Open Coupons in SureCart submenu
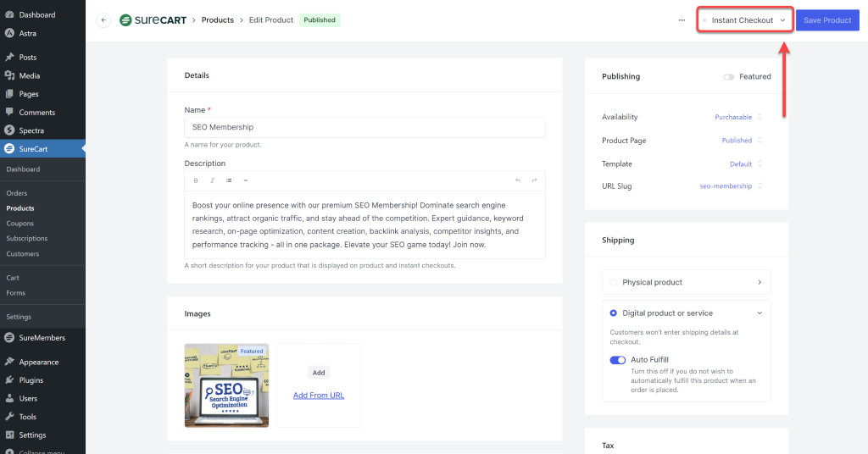 pyautogui.click(x=20, y=224)
